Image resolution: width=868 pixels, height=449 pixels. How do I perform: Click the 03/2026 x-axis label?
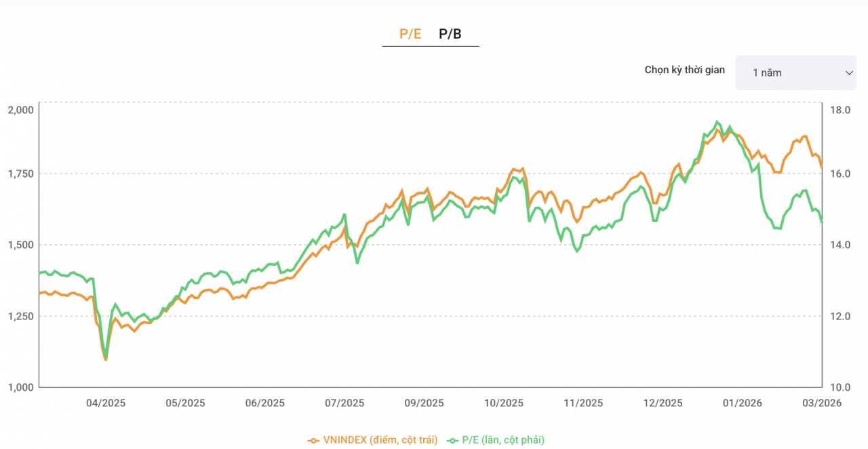coord(821,402)
